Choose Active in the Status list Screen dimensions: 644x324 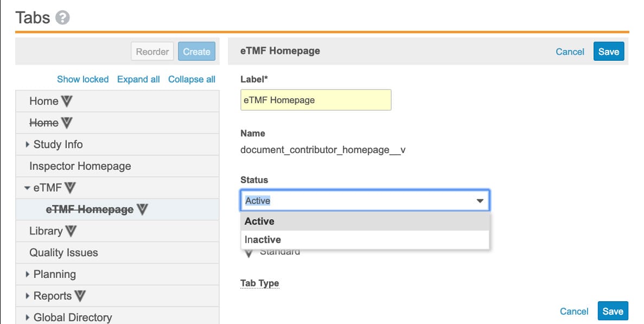[365, 221]
